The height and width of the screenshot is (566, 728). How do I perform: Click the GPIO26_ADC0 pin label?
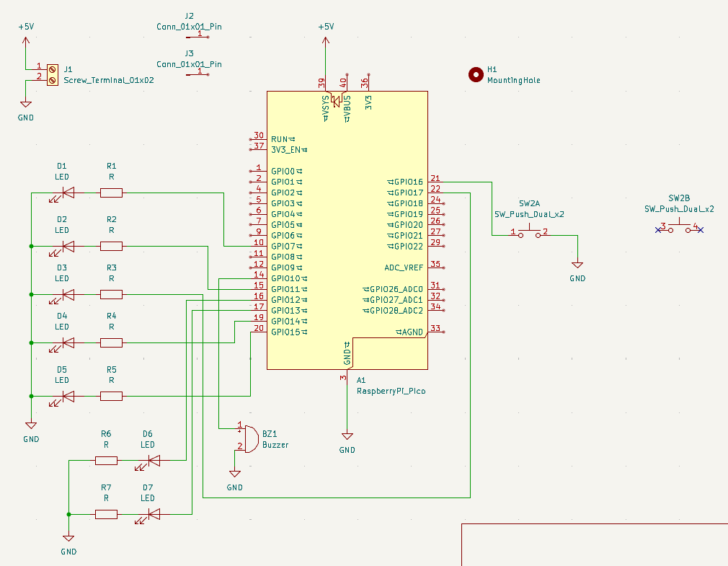tap(393, 289)
